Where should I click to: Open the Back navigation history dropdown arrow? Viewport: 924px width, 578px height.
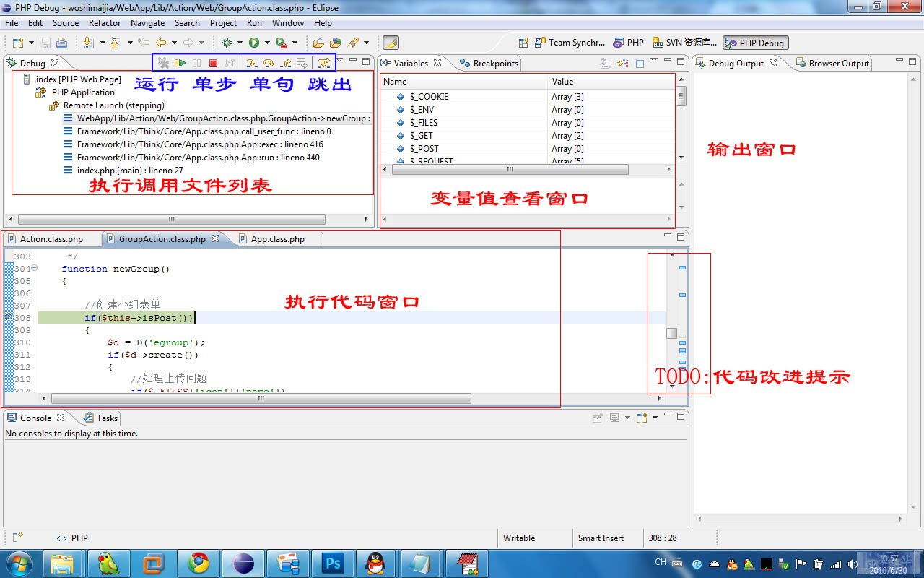[x=173, y=43]
